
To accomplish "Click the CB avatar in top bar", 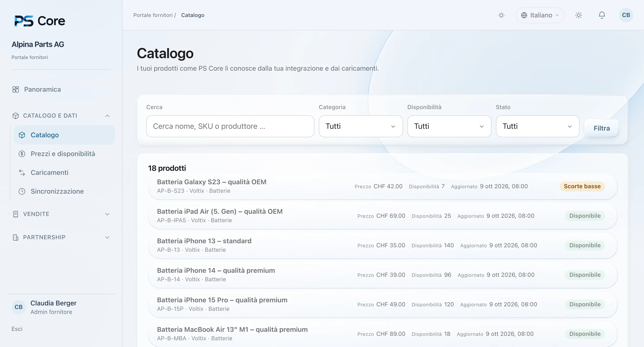I will [626, 15].
